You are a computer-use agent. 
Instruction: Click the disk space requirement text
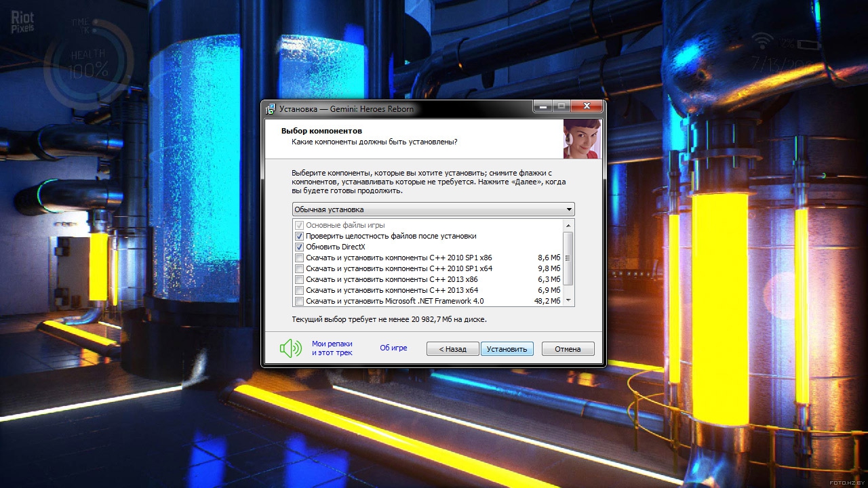pyautogui.click(x=389, y=319)
